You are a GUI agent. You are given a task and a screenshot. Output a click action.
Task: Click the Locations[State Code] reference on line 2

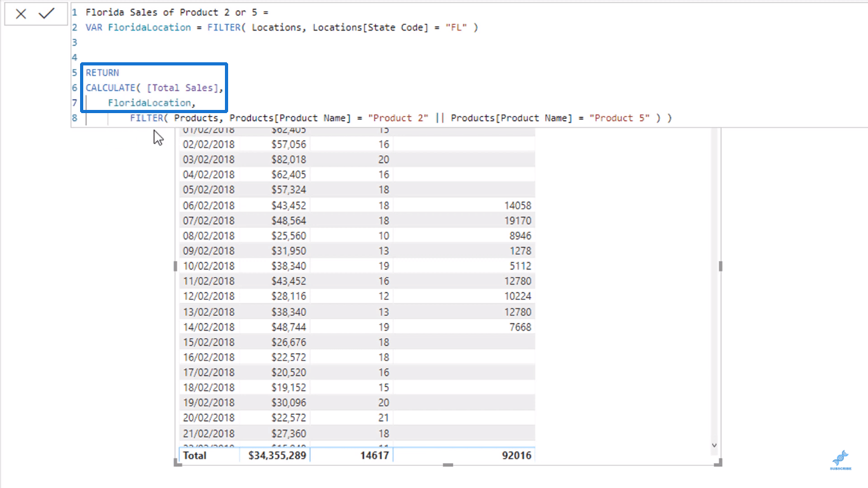370,27
